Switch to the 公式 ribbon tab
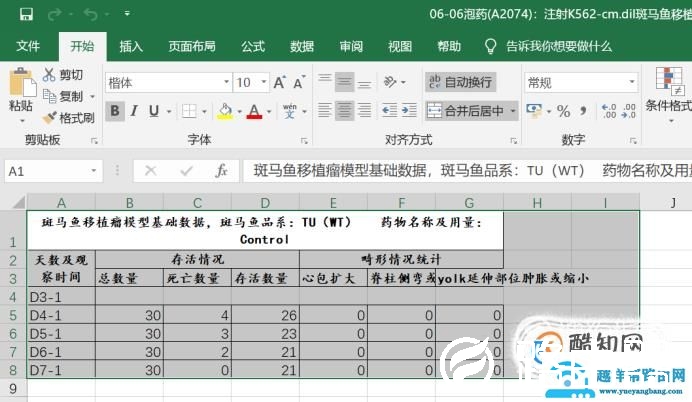This screenshot has height=402, width=692. click(x=253, y=46)
